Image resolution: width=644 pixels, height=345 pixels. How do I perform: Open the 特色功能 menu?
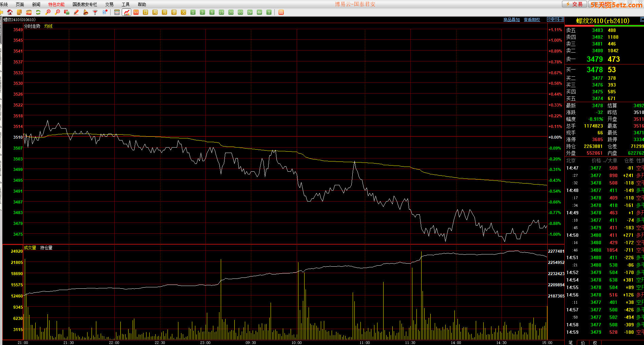[x=56, y=4]
